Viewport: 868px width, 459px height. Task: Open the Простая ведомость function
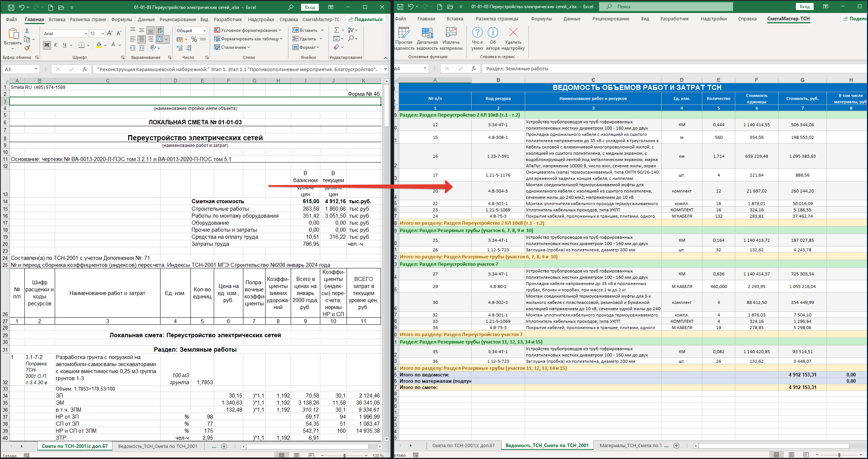pyautogui.click(x=404, y=38)
